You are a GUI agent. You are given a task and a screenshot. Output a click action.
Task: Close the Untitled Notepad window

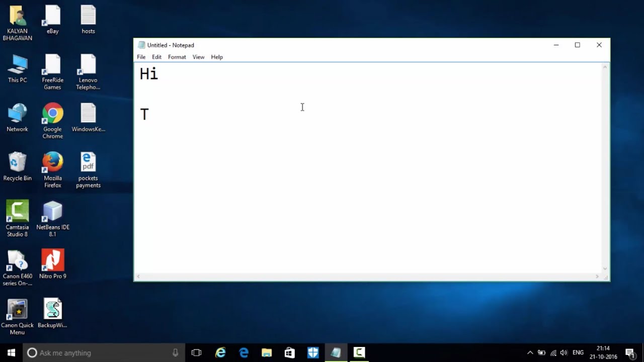tap(599, 45)
